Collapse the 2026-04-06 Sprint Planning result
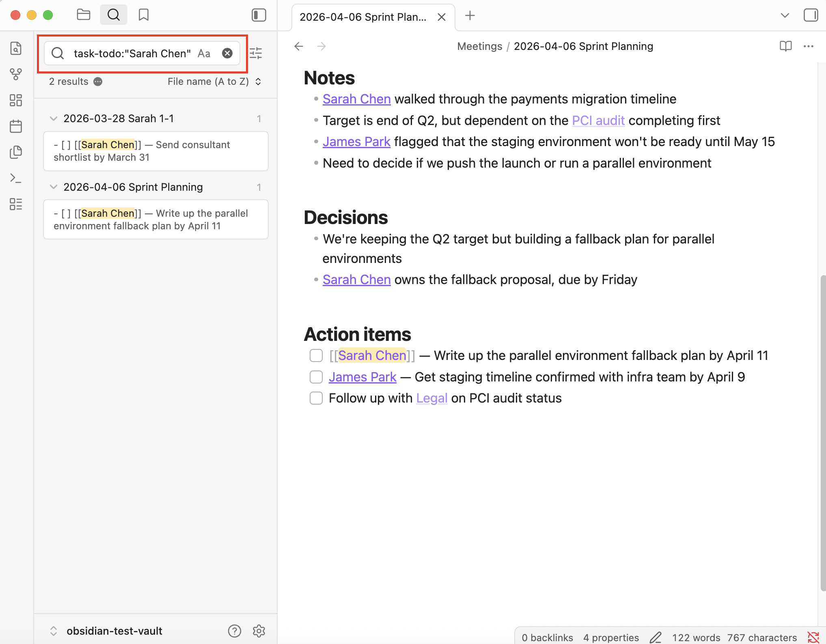 [53, 187]
